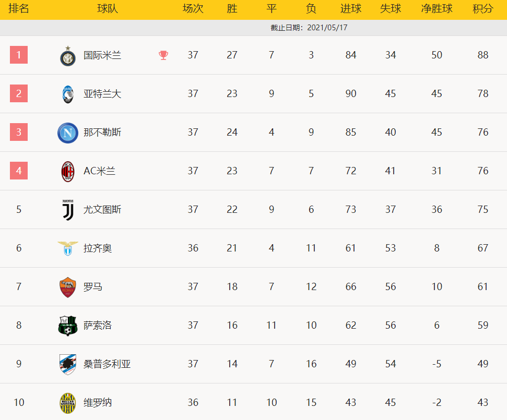Click the AC Milan (AC米兰) crest
The width and height of the screenshot is (507, 420).
[68, 171]
